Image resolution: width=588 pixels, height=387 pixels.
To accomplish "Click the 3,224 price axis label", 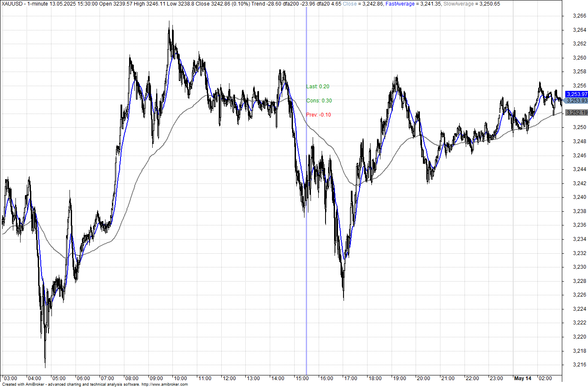I will click(x=579, y=309).
